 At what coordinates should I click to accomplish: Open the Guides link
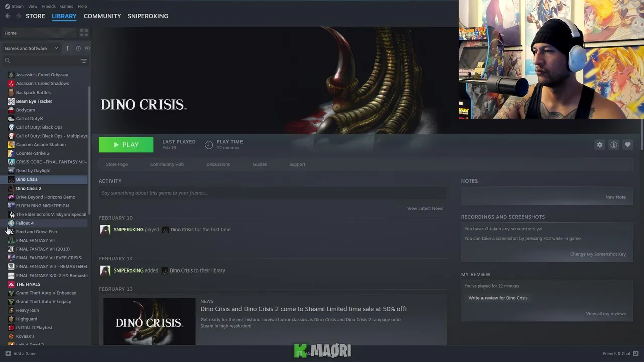(260, 164)
